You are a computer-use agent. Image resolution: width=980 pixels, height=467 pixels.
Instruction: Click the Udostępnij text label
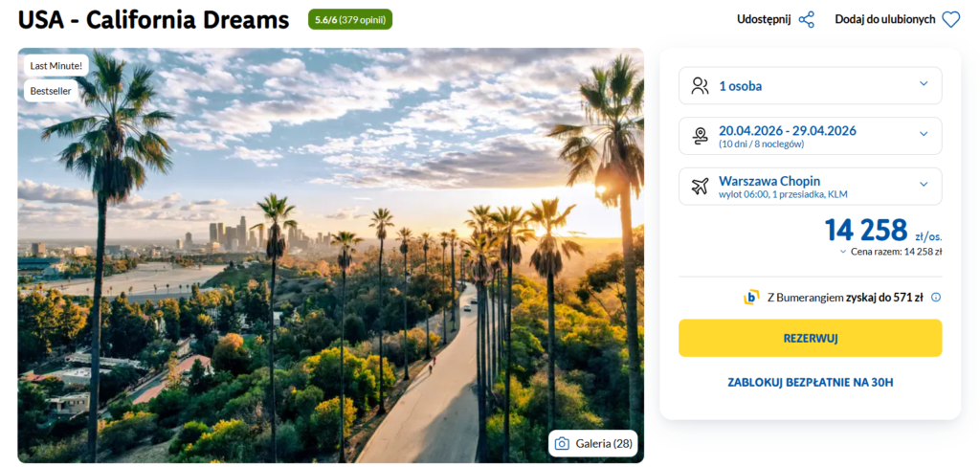(764, 19)
